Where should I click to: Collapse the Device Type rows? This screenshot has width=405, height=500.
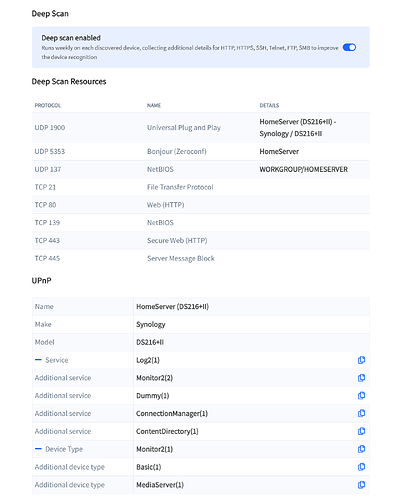(38, 449)
